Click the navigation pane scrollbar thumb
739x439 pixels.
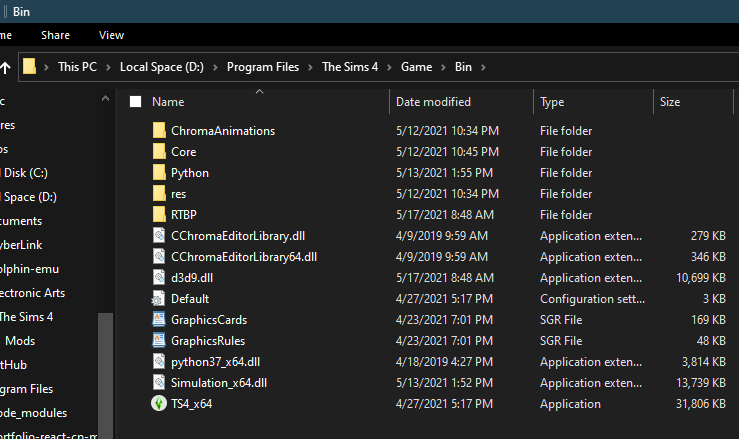pos(106,375)
